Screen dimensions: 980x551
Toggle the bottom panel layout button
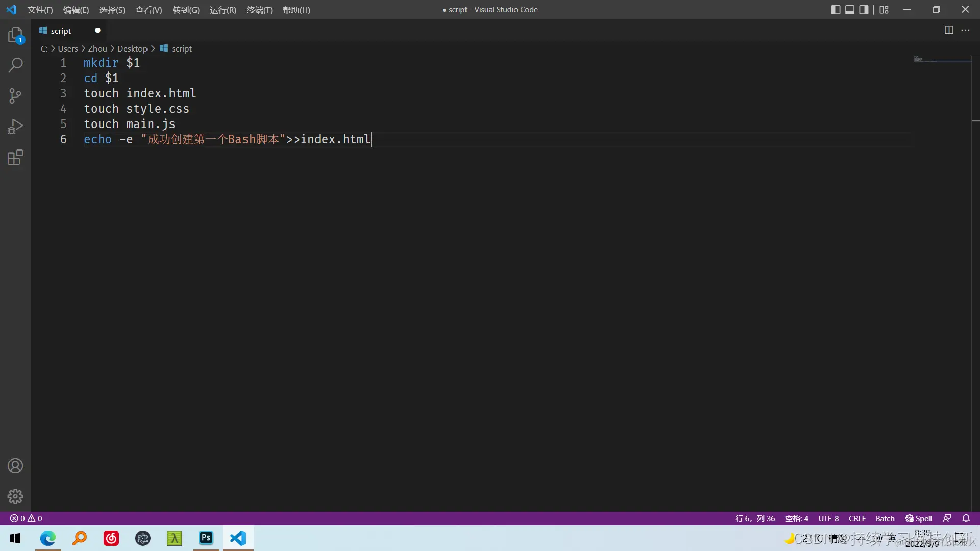coord(850,10)
